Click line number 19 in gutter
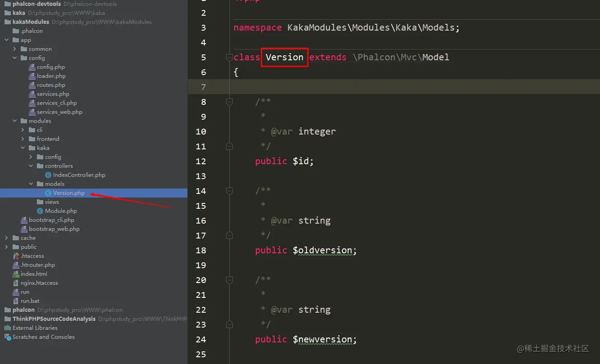This screenshot has width=600, height=364. tap(201, 265)
